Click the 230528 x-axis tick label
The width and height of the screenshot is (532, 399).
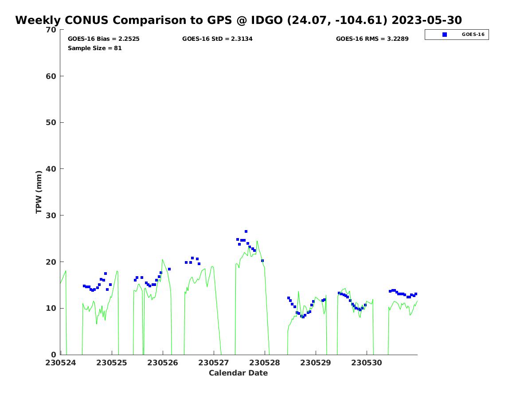(265, 363)
